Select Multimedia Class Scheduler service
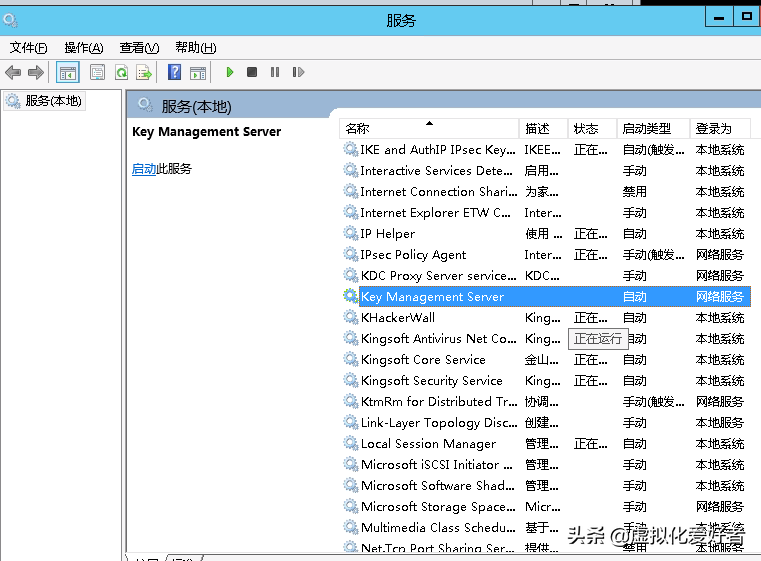Image resolution: width=761 pixels, height=561 pixels. click(x=546, y=528)
